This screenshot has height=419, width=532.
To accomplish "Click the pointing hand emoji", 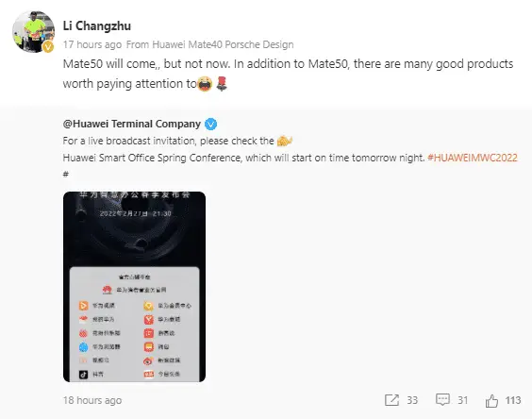I will (284, 141).
